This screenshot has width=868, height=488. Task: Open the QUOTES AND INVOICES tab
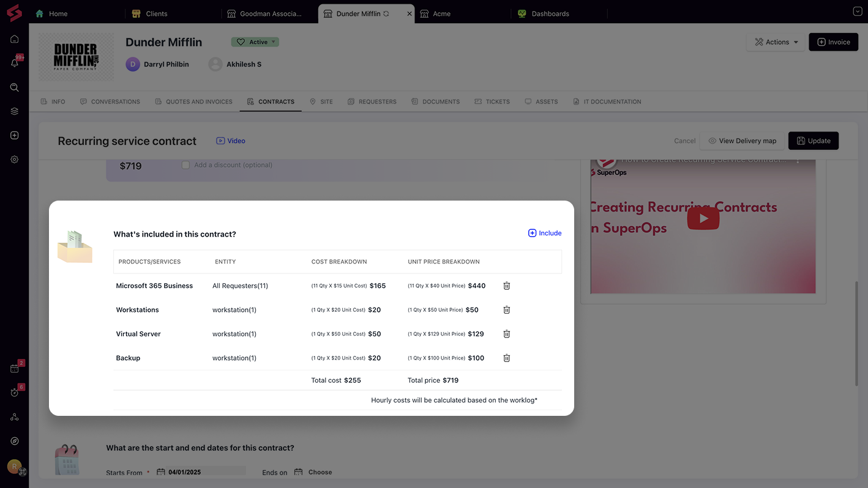coord(193,102)
